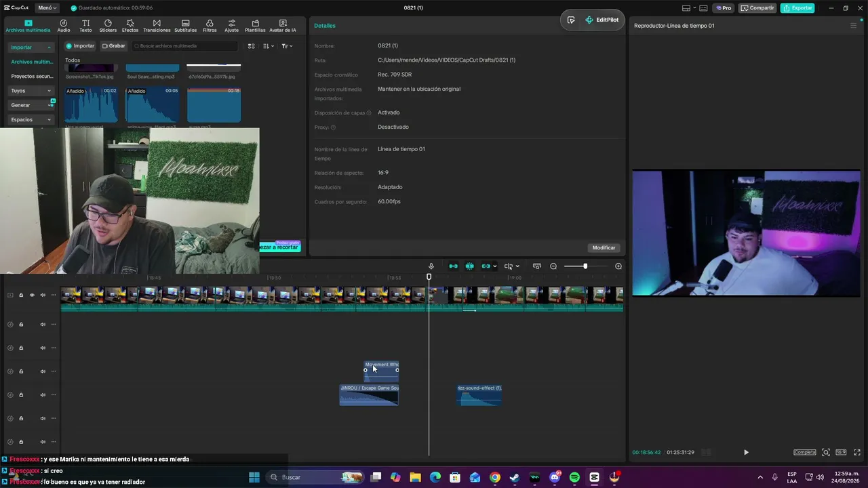Click the Compartir button
Screen dimensions: 868x488
point(757,8)
